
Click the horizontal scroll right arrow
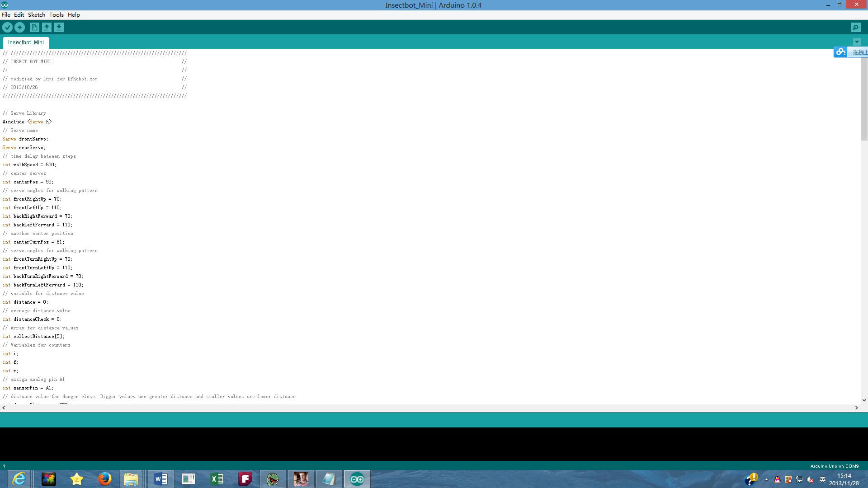pos(856,408)
